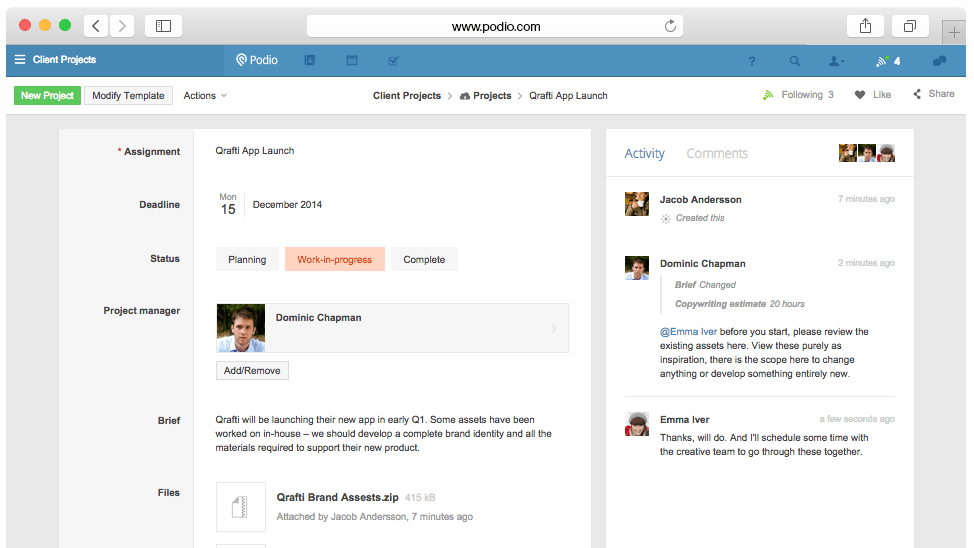The height and width of the screenshot is (548, 974).
Task: Open the @Emma Iver mention link
Action: [688, 332]
